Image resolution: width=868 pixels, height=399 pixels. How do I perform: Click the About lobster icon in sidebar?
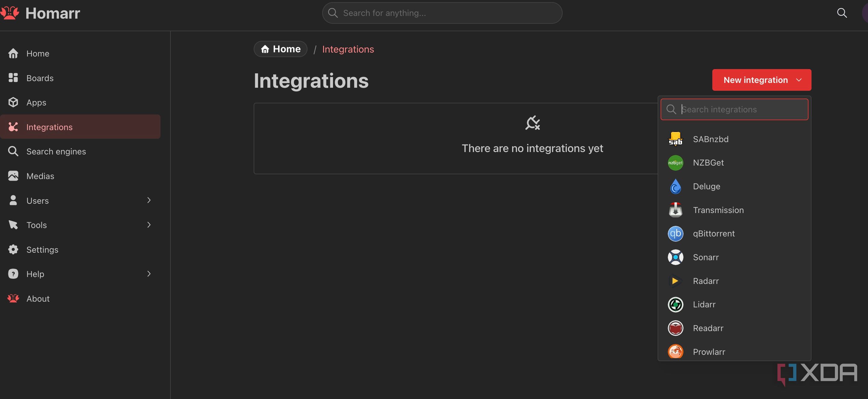13,298
